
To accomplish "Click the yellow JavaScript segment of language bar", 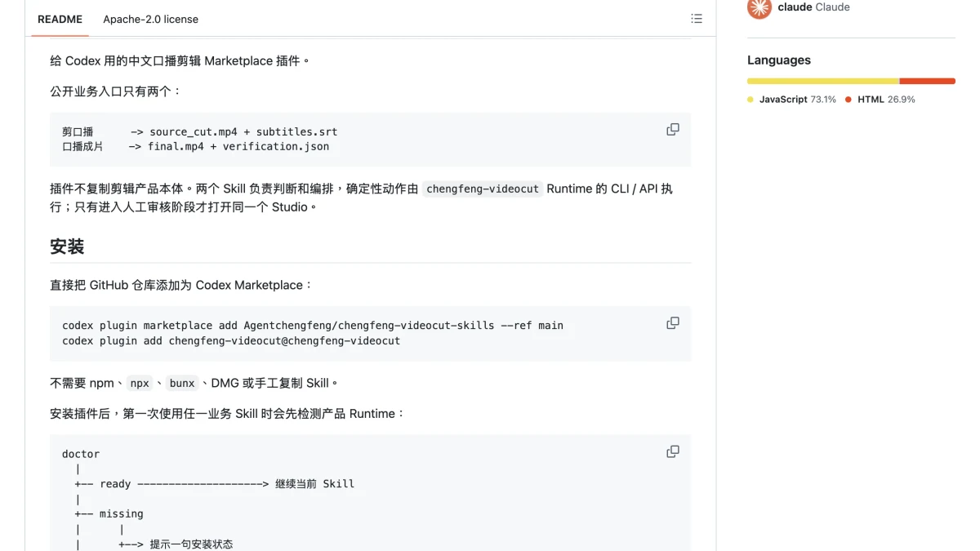I will click(x=823, y=82).
